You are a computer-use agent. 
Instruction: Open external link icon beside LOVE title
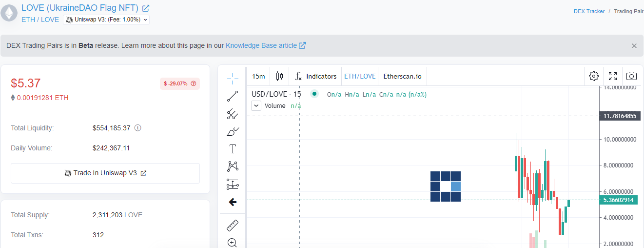click(146, 8)
